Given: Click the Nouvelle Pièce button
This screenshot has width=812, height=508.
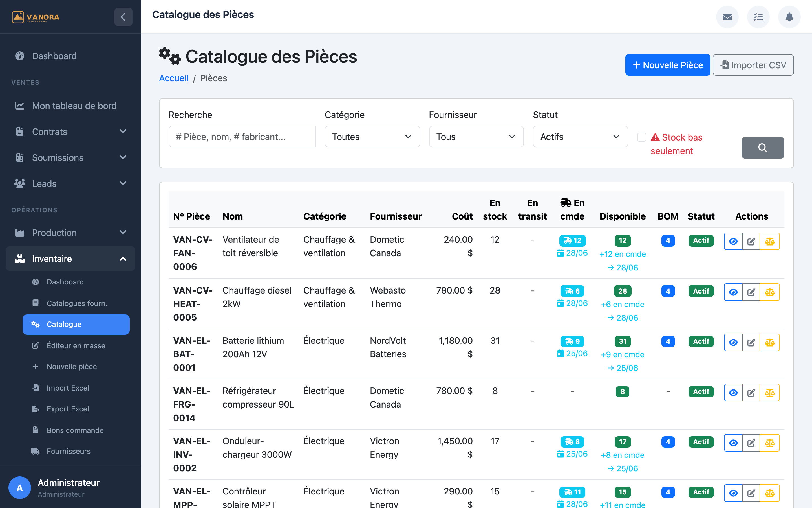Looking at the screenshot, I should (667, 65).
